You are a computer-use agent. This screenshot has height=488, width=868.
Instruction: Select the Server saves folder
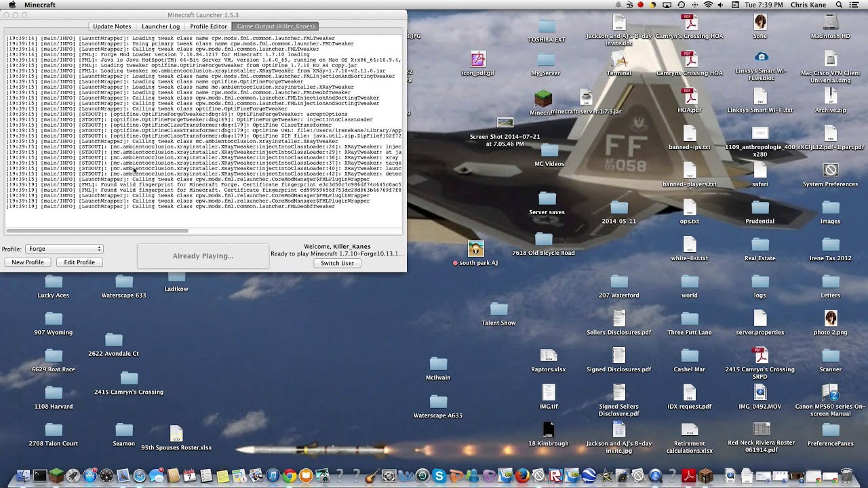point(547,203)
